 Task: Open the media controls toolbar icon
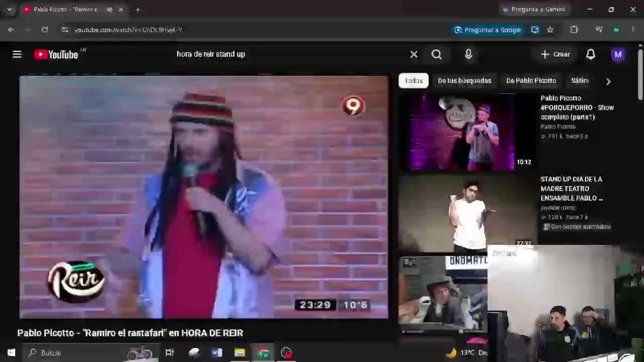(599, 30)
